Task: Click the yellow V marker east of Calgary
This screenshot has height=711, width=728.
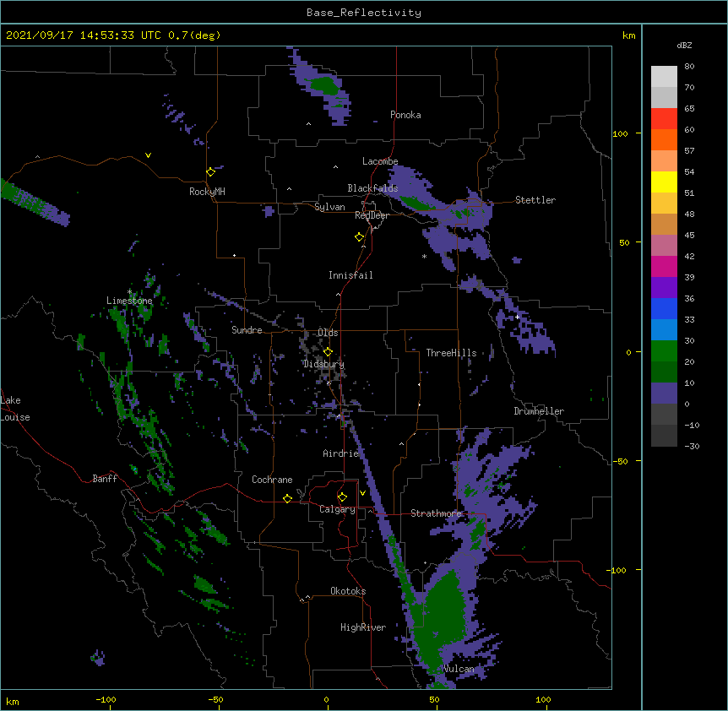Action: coord(362,493)
